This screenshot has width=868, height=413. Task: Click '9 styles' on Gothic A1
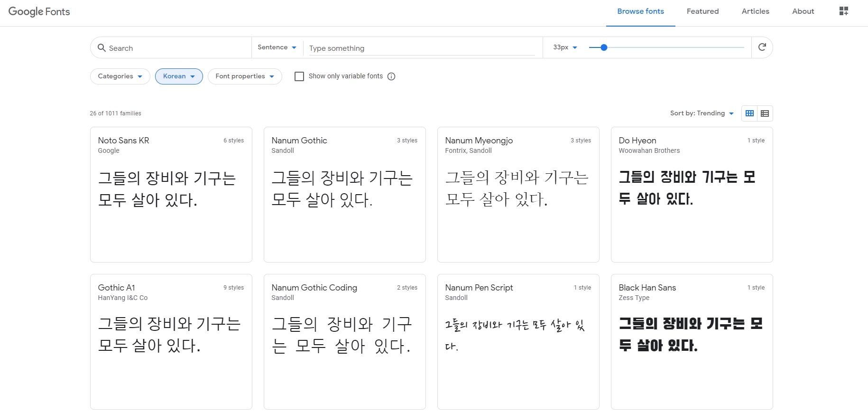[x=233, y=288]
